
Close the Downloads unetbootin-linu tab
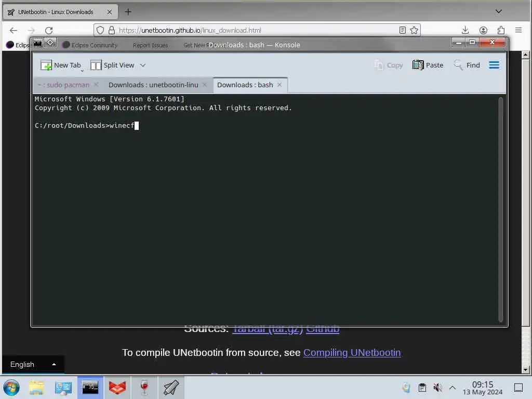click(205, 85)
